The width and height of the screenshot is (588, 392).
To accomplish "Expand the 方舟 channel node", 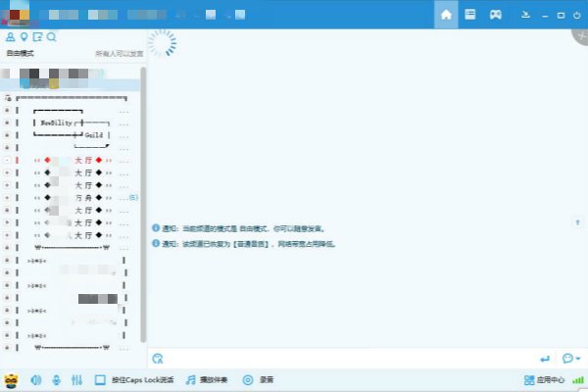I will point(7,198).
